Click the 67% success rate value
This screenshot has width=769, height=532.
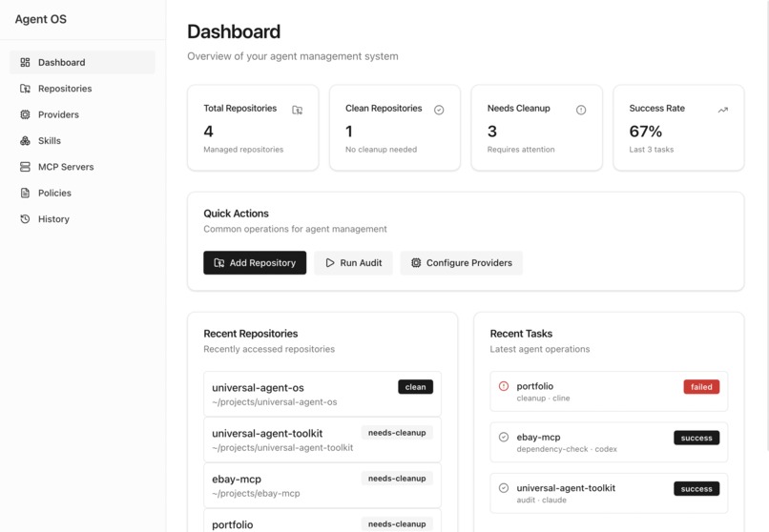[645, 132]
